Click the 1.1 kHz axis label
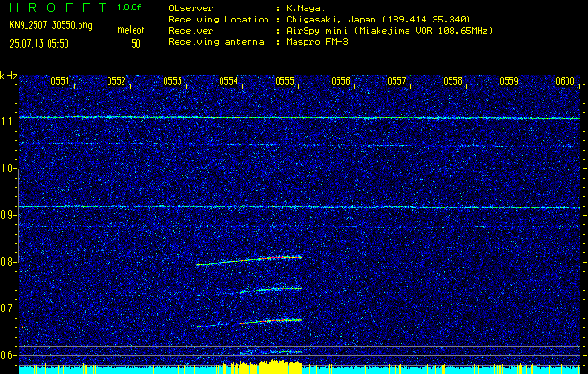The width and height of the screenshot is (588, 374). click(x=7, y=122)
